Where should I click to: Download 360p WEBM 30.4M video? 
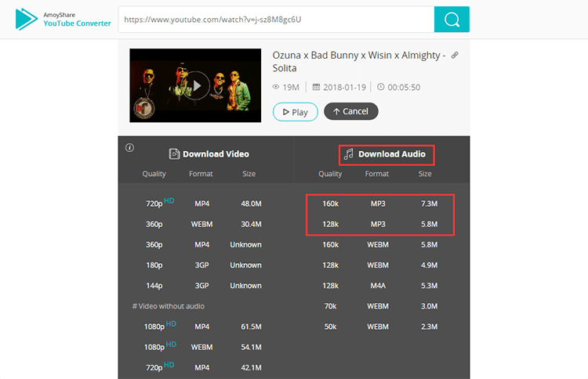204,224
